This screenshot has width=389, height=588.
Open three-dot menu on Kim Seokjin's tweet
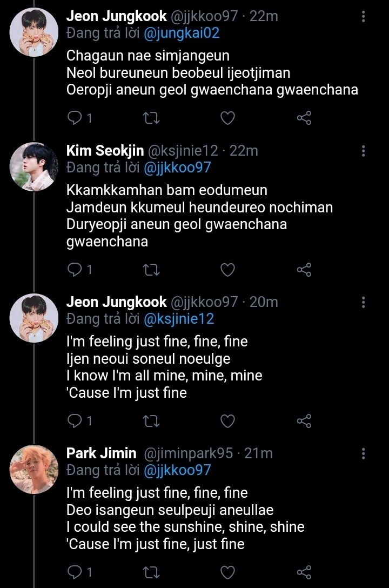(363, 151)
